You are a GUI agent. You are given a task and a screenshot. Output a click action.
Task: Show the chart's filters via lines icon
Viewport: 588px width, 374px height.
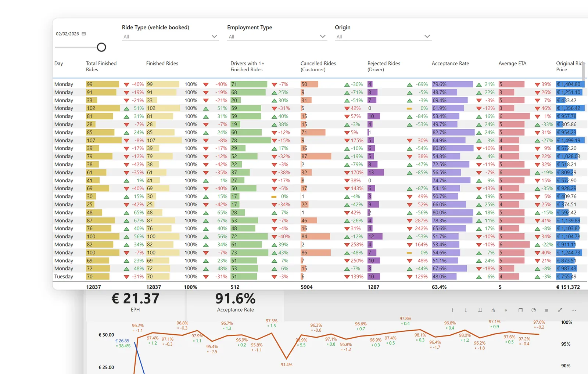(x=546, y=310)
